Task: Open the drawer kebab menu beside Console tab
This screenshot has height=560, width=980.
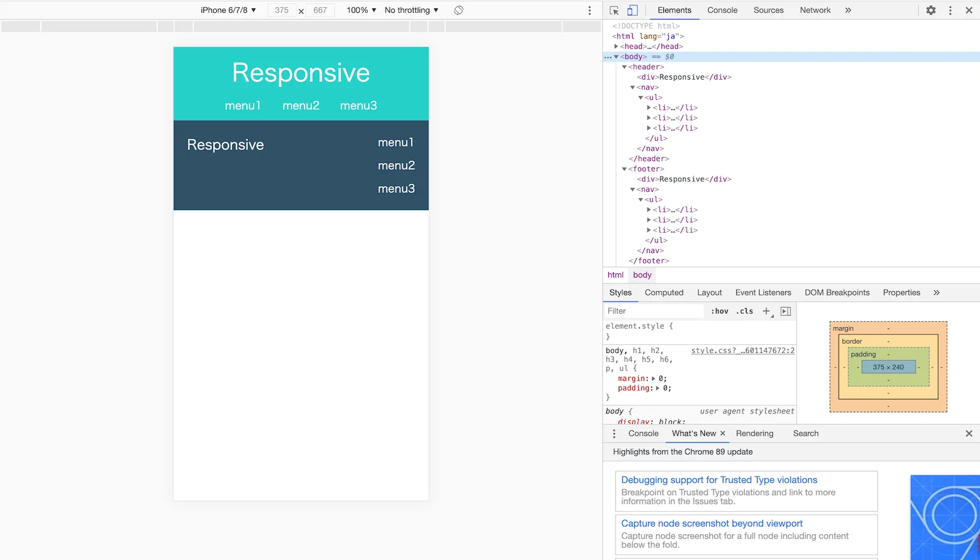Action: 614,433
